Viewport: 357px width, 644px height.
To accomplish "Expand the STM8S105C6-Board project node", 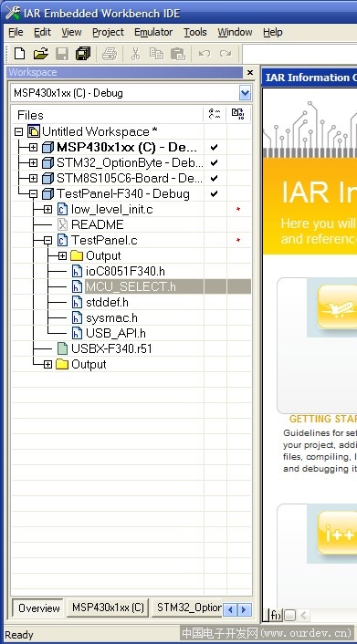I will pyautogui.click(x=33, y=178).
